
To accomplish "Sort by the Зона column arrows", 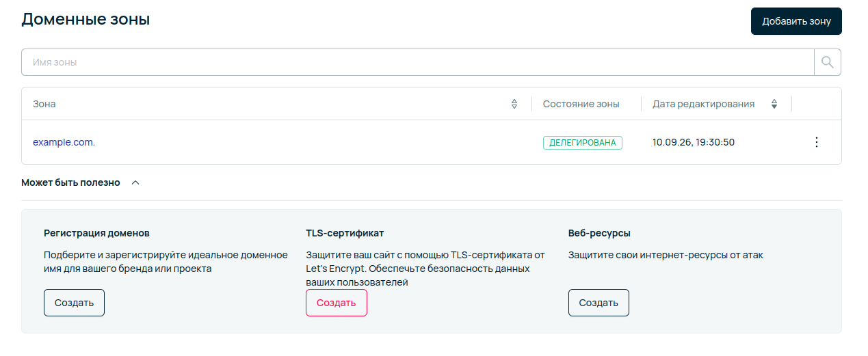I will pos(514,104).
